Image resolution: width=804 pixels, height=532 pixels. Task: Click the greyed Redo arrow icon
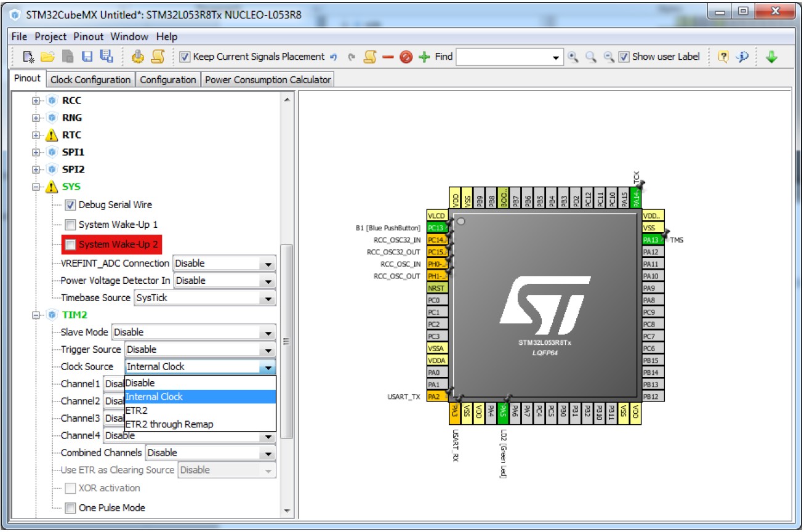352,57
